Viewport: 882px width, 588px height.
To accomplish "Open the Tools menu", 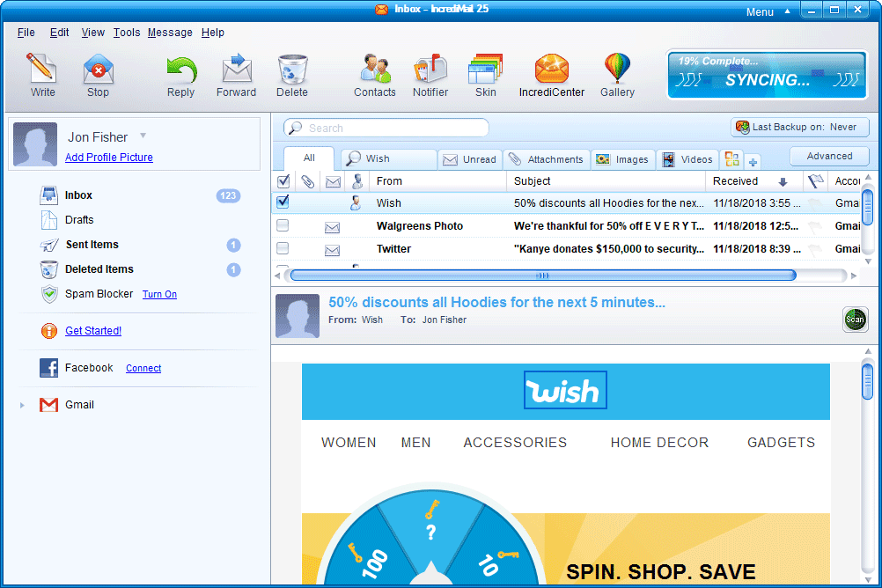I will [127, 33].
